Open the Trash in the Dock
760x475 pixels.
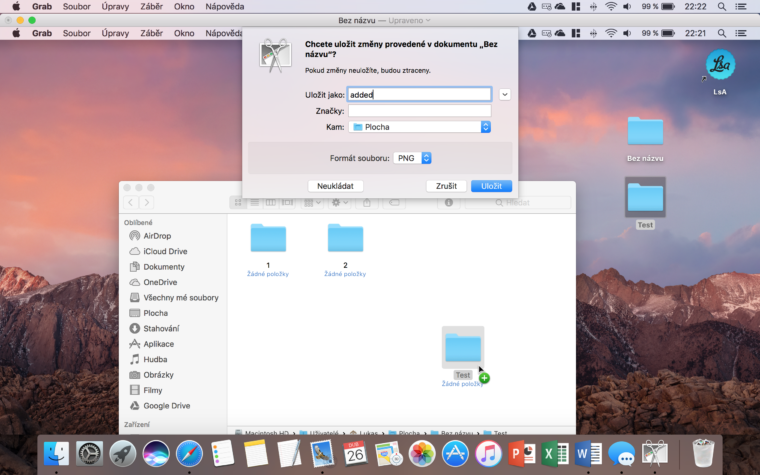click(x=702, y=453)
